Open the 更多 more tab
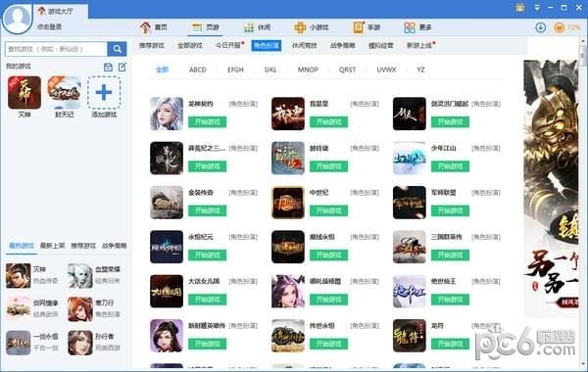This screenshot has width=588, height=372. coord(417,27)
